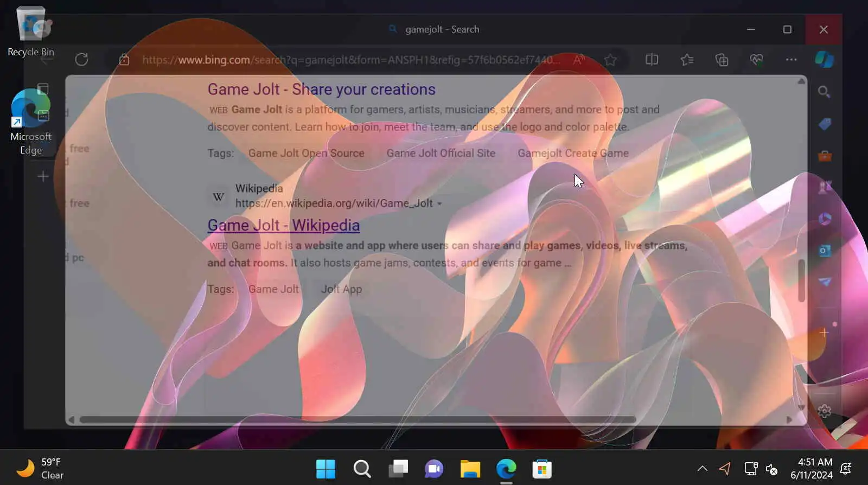Open Drop paper plane in sidebar
868x485 pixels.
point(825,282)
